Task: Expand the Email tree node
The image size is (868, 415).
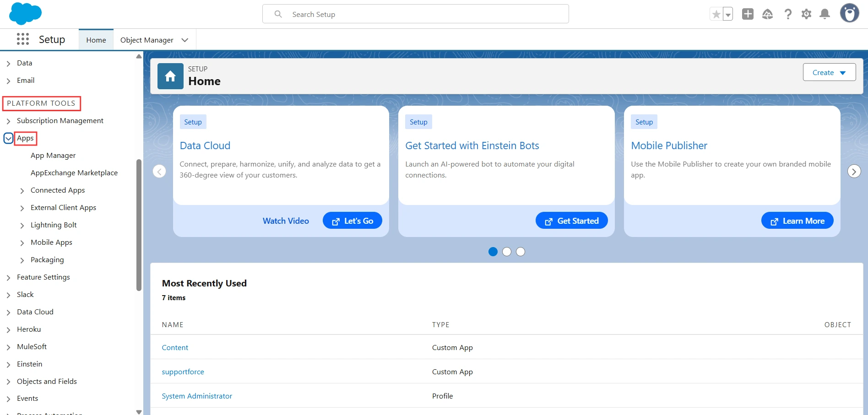Action: [x=8, y=81]
